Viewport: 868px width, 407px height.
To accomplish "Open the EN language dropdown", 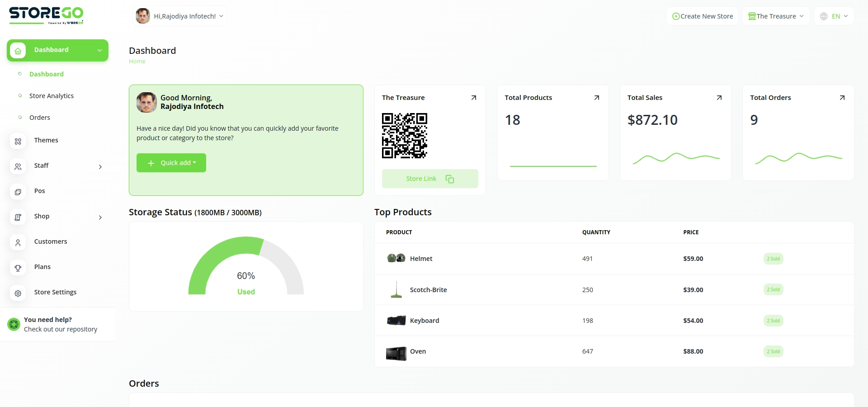I will coord(834,16).
